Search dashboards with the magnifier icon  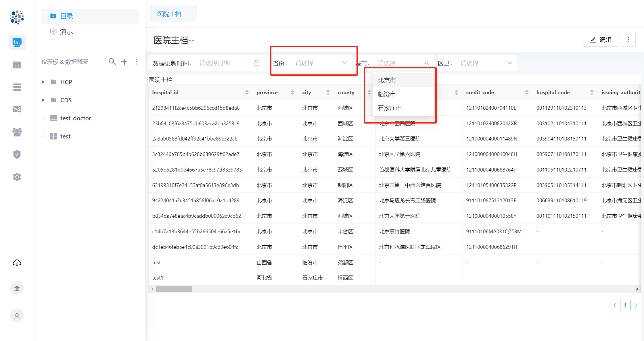(112, 61)
